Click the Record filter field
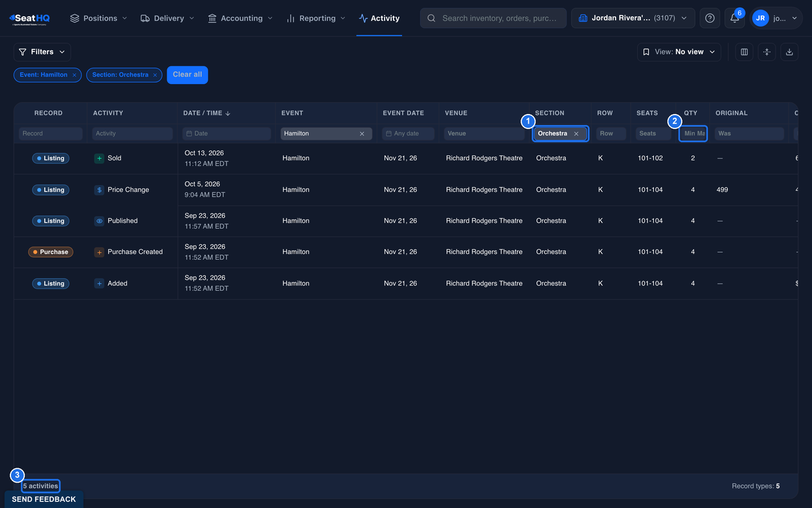This screenshot has width=812, height=508. click(x=51, y=134)
